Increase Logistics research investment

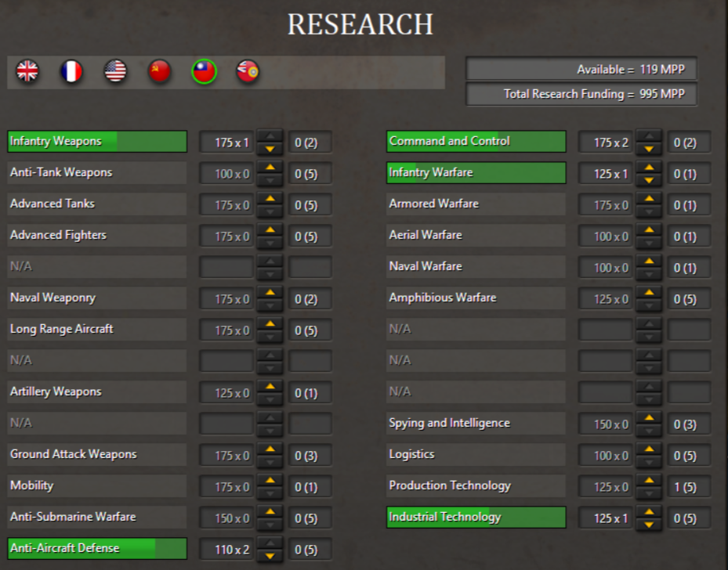(x=649, y=449)
